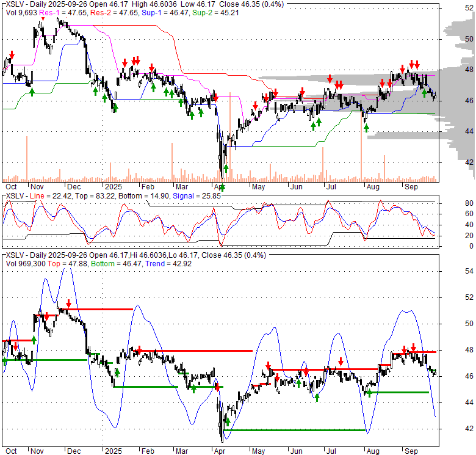Click 'Top = 83.22' in the oscillator legend
Image resolution: width=476 pixels, height=455 pixels.
[95, 196]
